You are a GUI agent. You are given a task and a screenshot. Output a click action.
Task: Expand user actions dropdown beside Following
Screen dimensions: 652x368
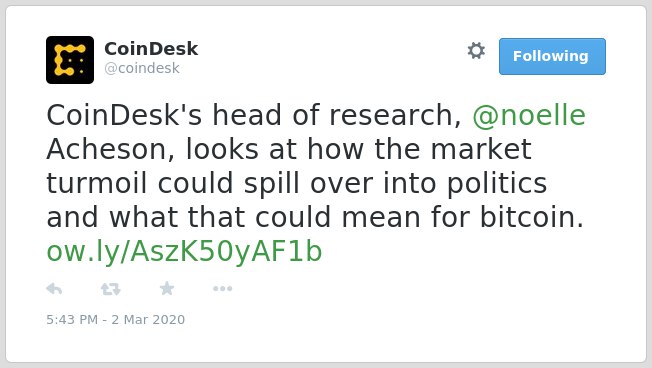click(x=476, y=51)
